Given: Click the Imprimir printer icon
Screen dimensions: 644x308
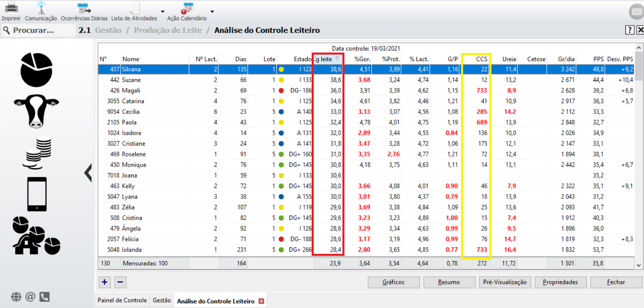Looking at the screenshot, I should [x=11, y=8].
